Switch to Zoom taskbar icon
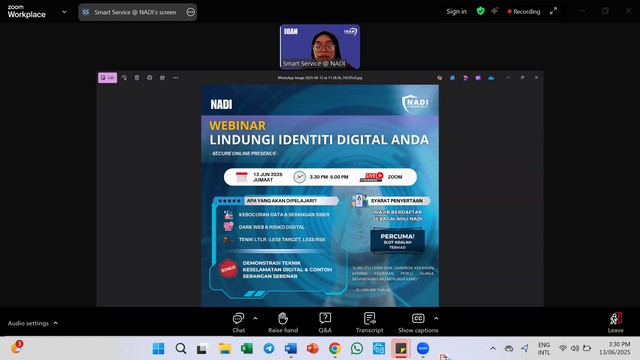Screen dimensions: 640x360 (x=423, y=349)
